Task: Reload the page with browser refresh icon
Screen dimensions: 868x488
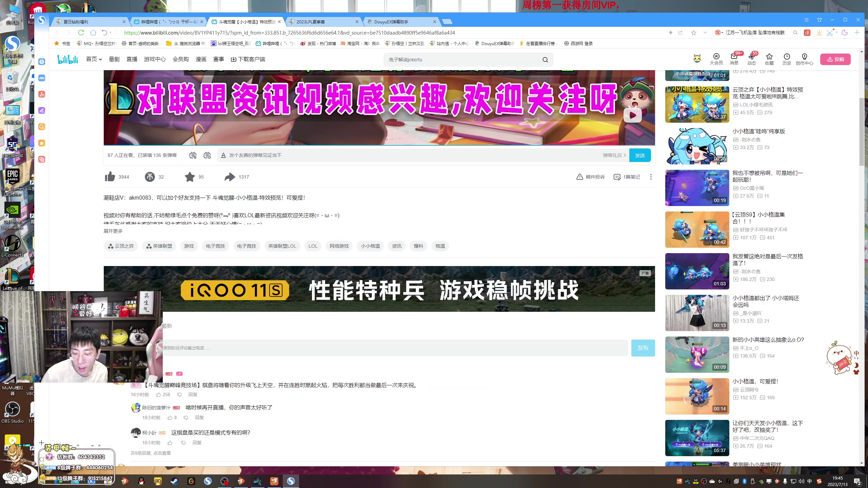Action: [x=81, y=33]
